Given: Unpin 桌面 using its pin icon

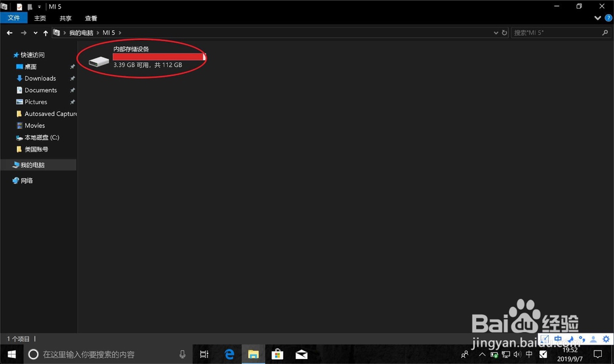Looking at the screenshot, I should coord(72,67).
